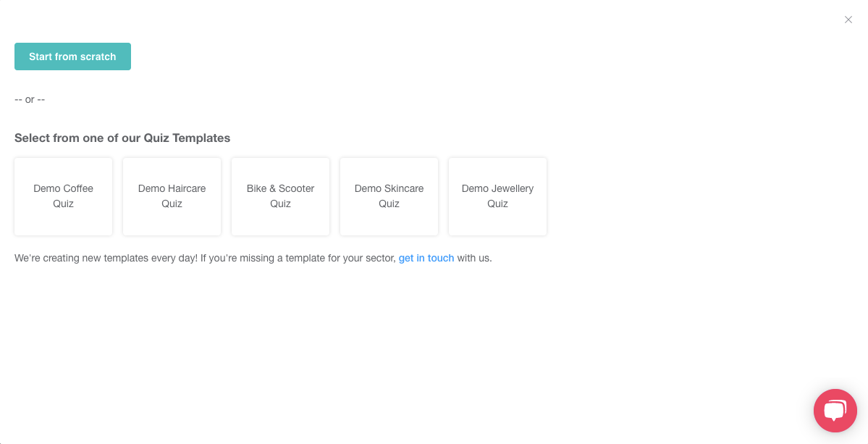868x444 pixels.
Task: Open the Demo Jewellery Quiz template
Action: pos(497,196)
